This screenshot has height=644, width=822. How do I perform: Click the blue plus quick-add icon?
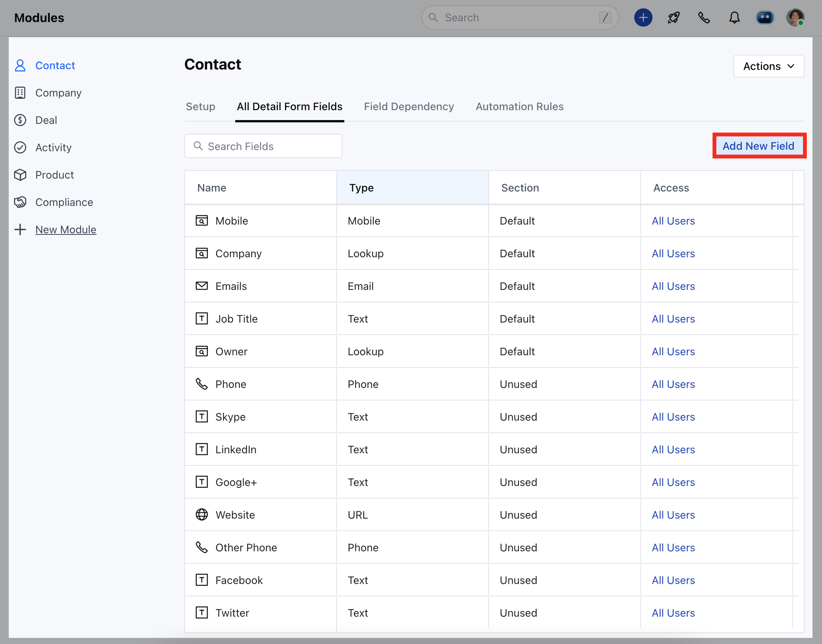click(643, 18)
